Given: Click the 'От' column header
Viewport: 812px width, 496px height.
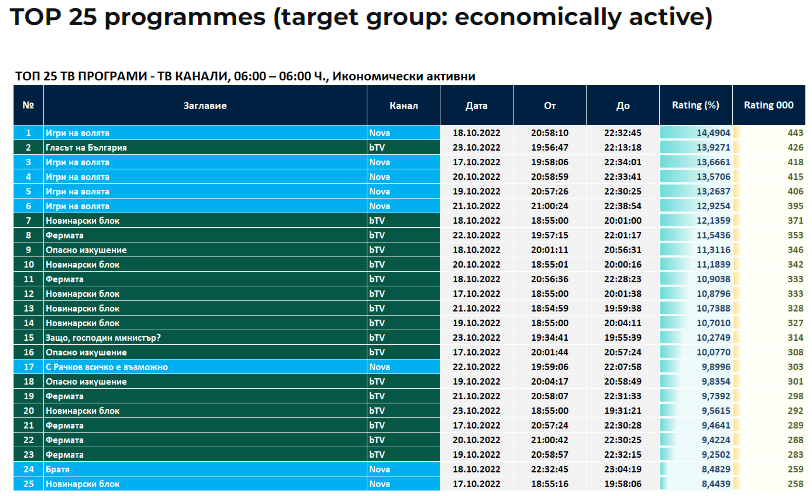Looking at the screenshot, I should tap(549, 105).
